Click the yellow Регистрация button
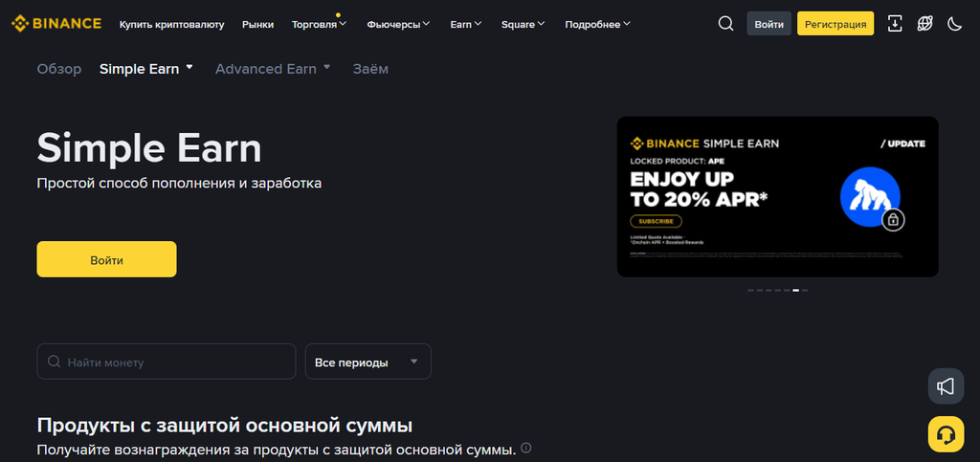980x462 pixels. 835,24
